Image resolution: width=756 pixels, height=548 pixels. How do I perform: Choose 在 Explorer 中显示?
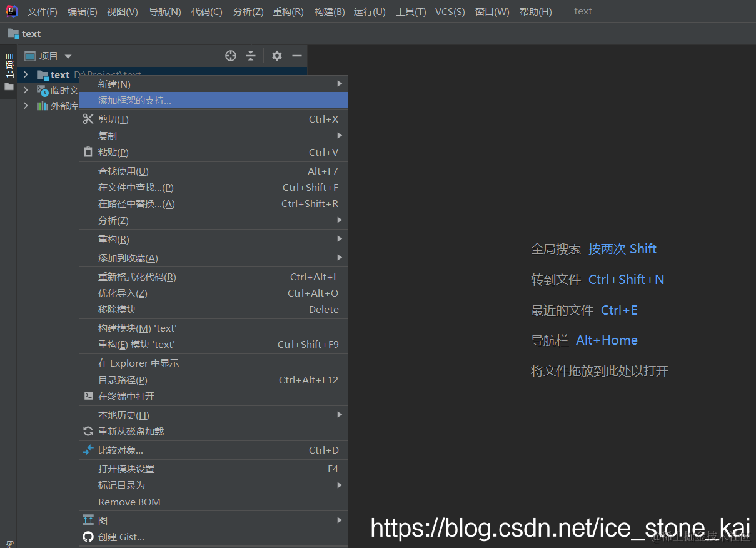point(213,363)
